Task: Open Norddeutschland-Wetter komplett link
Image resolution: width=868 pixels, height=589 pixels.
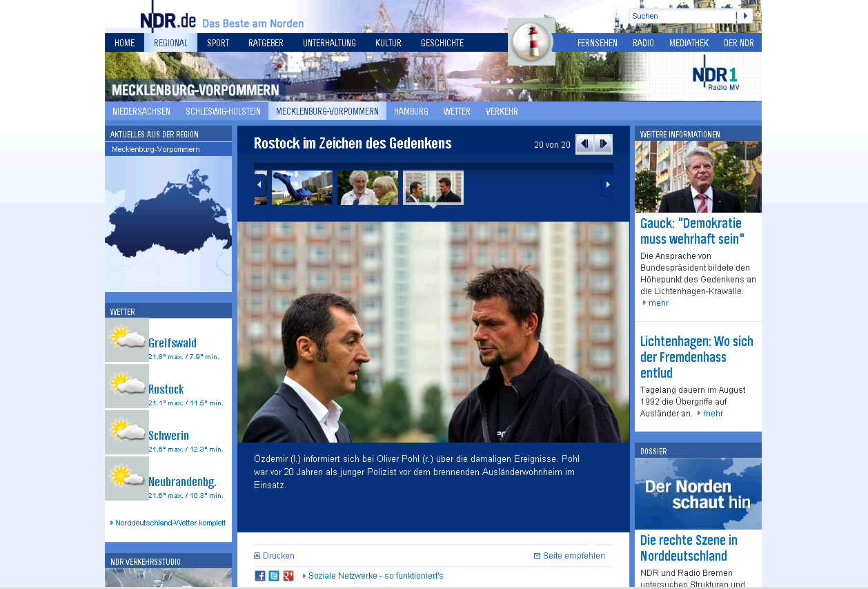Action: click(x=170, y=523)
